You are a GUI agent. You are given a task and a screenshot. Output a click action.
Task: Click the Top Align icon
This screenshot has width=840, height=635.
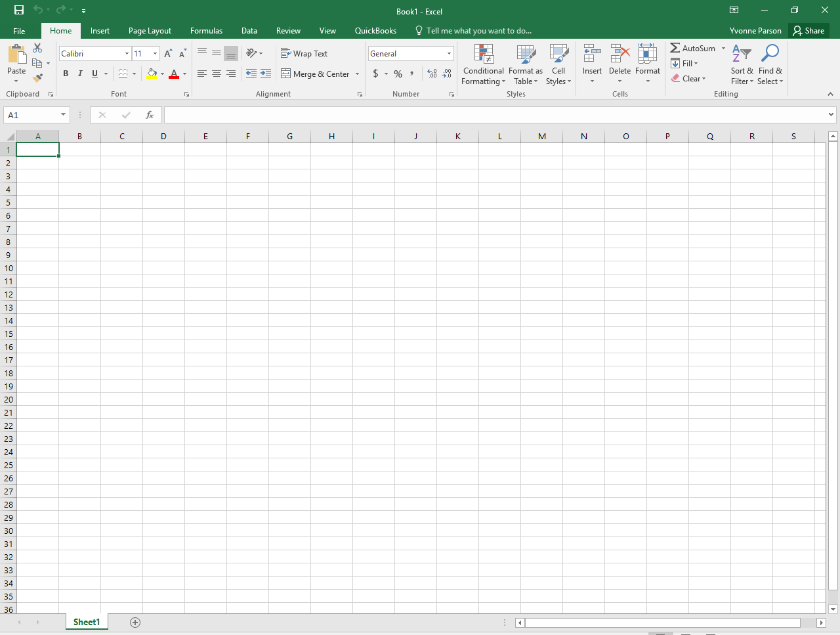click(x=202, y=53)
